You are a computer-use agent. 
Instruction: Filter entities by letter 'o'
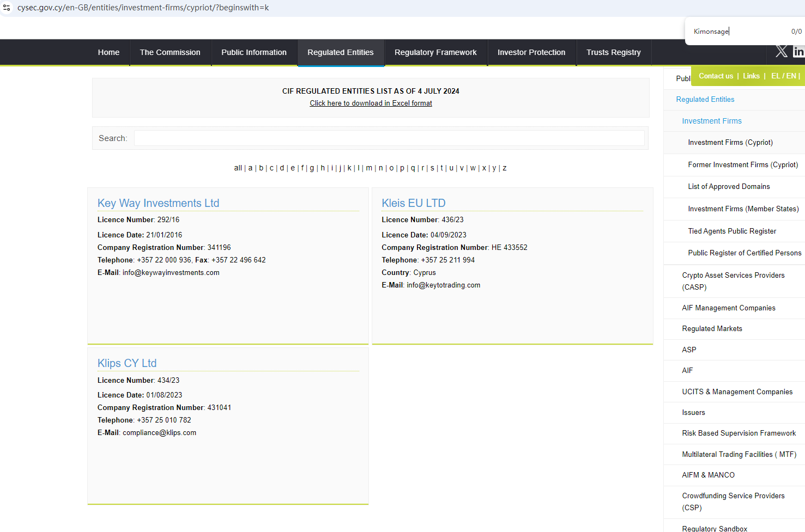pos(391,168)
